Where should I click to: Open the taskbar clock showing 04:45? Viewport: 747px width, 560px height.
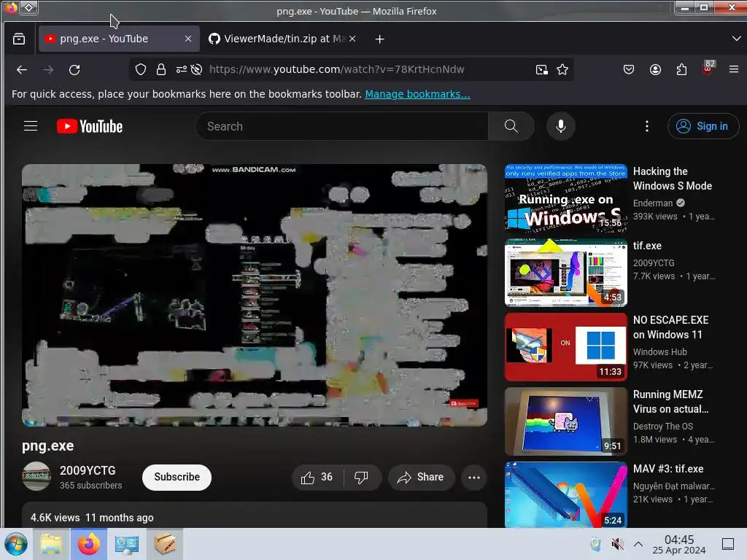pos(679,544)
